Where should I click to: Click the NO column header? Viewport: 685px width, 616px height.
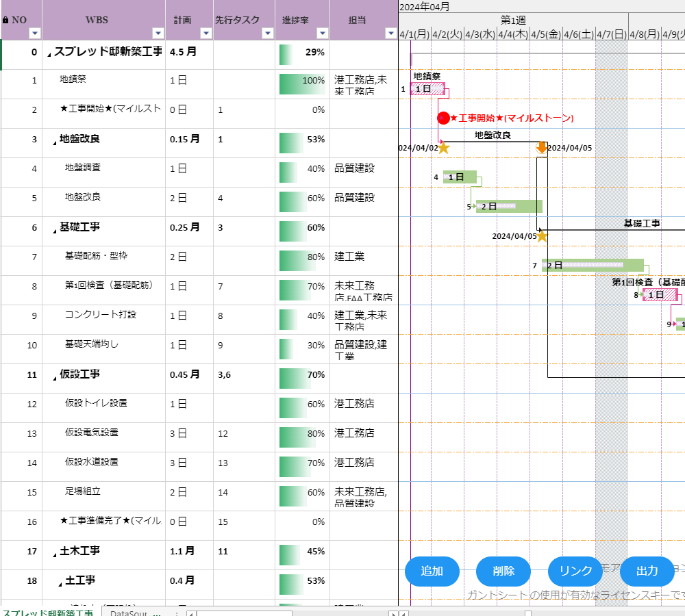21,20
